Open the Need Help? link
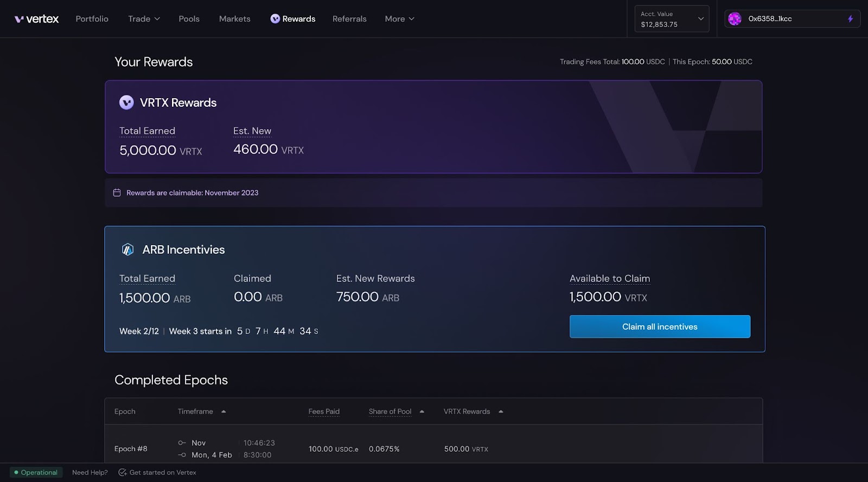Screen dimensions: 868x482 (90, 473)
